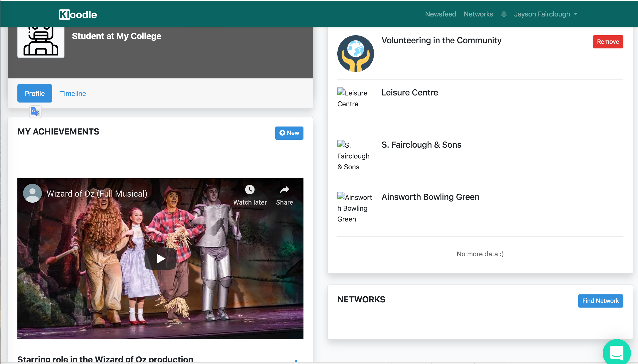
Task: Click the Find Network button
Action: (601, 301)
